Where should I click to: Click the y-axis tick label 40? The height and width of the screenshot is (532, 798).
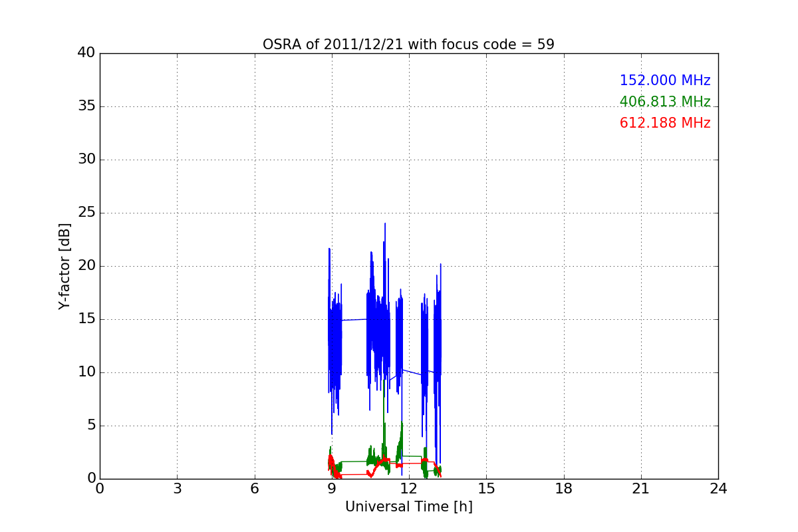point(86,53)
